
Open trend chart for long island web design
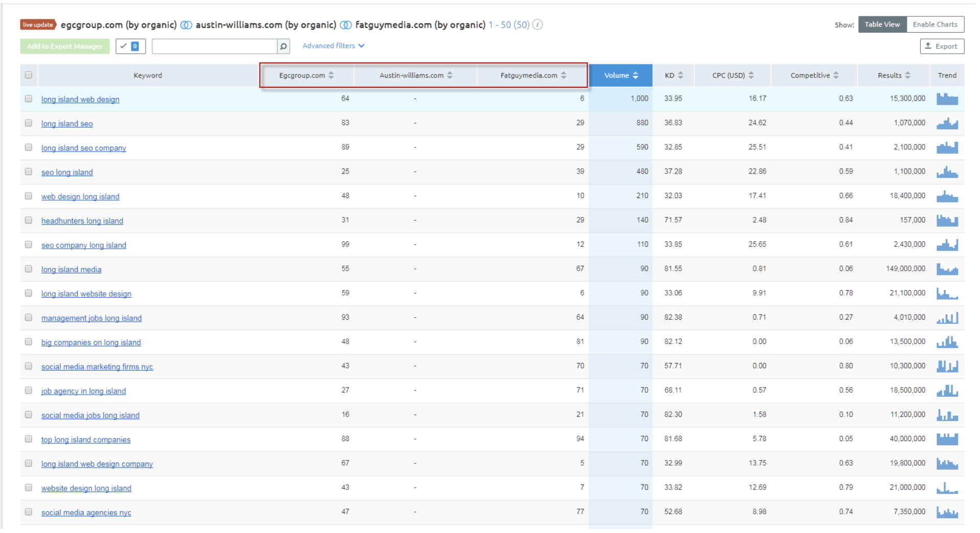pyautogui.click(x=947, y=99)
